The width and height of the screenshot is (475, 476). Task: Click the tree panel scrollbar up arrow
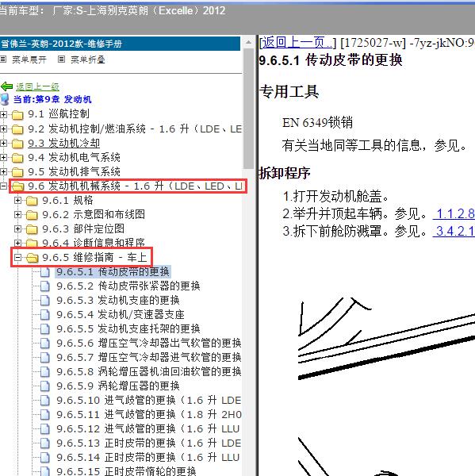point(248,42)
